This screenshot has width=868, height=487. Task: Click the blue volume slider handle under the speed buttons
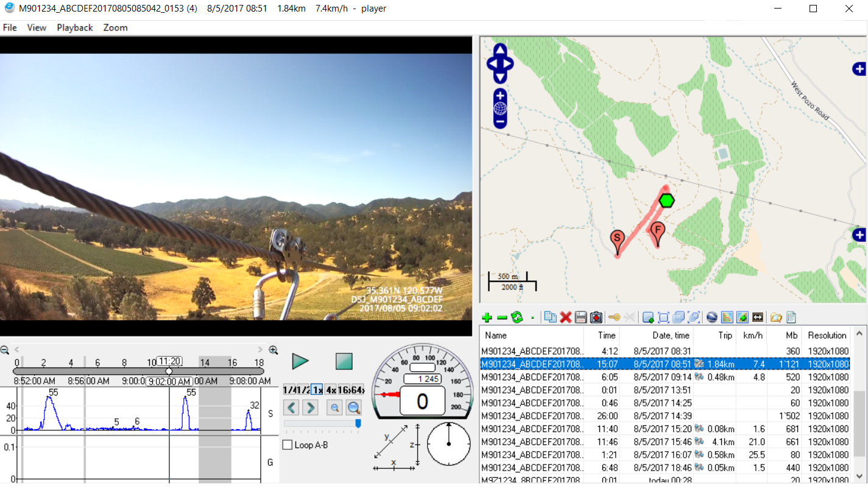[x=358, y=423]
